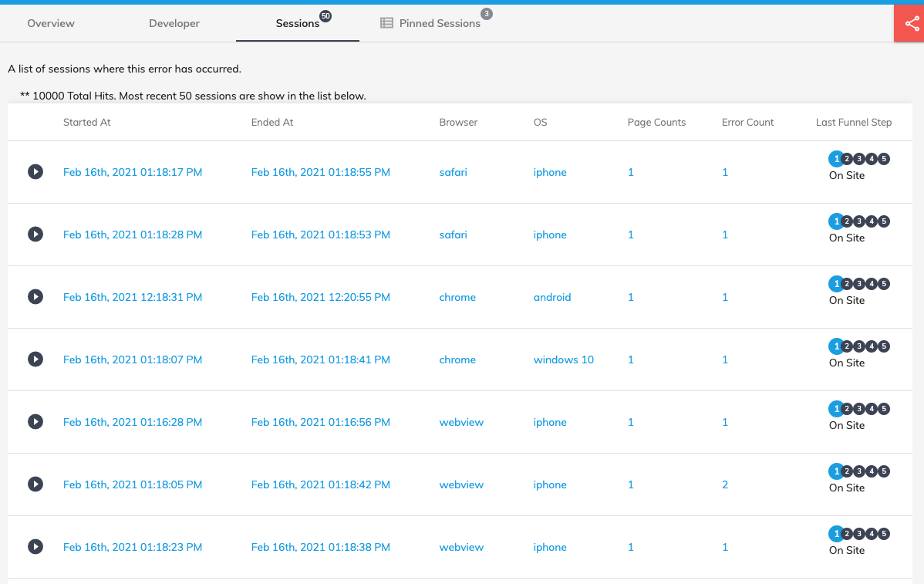Click error count 1 in windows 10 row

(x=725, y=360)
